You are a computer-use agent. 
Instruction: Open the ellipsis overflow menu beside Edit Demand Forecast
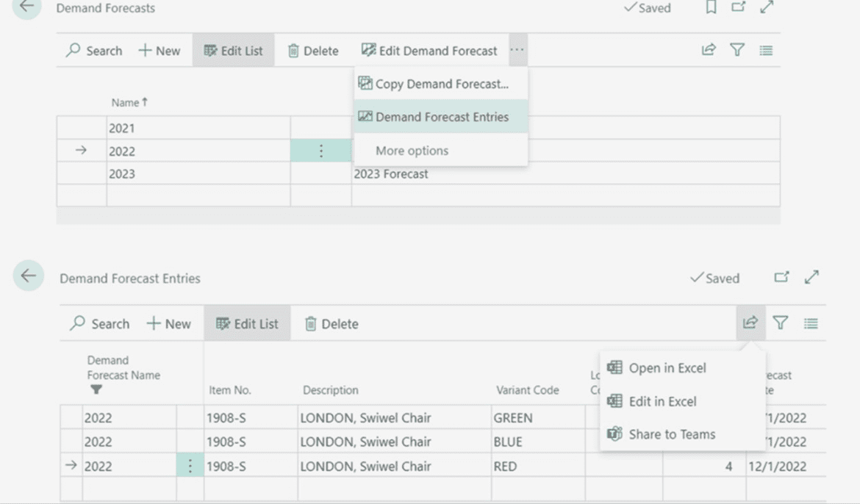[x=517, y=51]
